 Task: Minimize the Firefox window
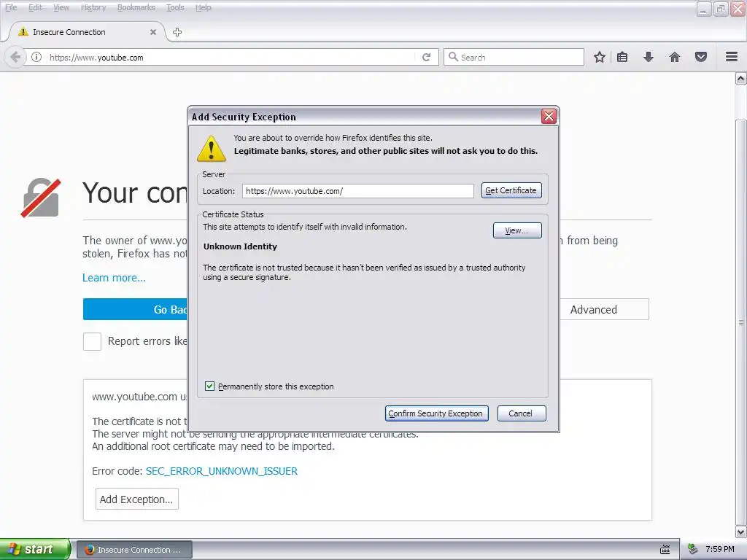pyautogui.click(x=704, y=7)
